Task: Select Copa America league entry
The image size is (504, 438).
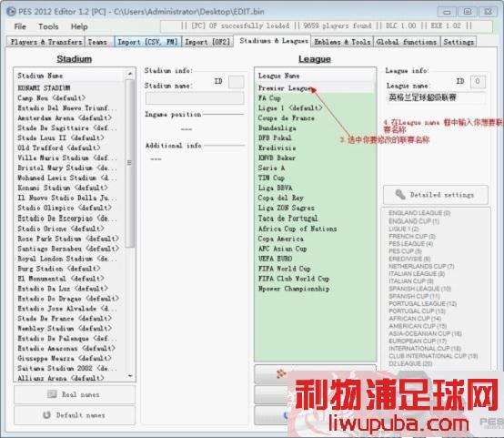Action: coord(315,239)
